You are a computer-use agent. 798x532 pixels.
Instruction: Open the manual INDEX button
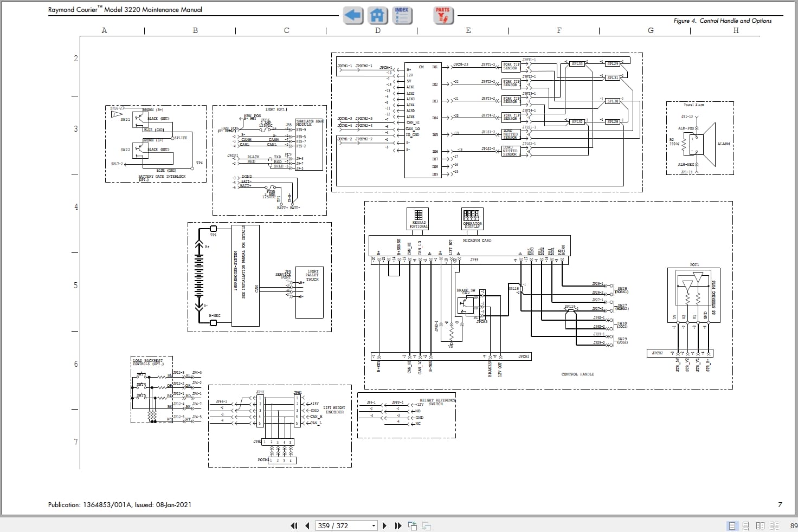(402, 15)
